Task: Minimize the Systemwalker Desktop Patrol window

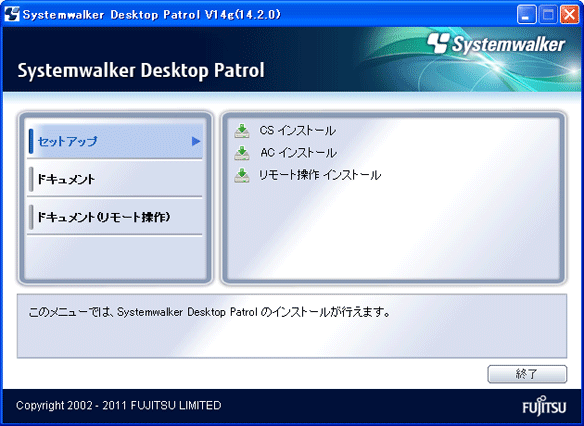Action: [526, 15]
